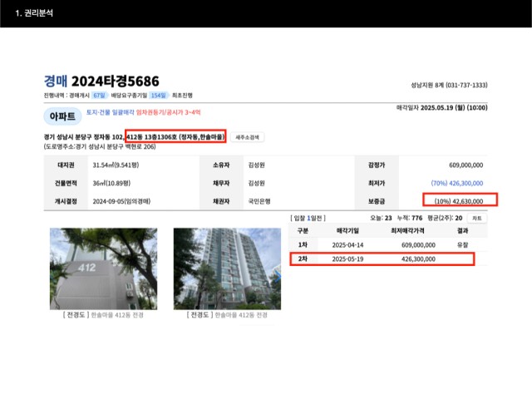Click the 412동 13층1306호 address text
This screenshot has height=399, width=532.
(x=175, y=136)
